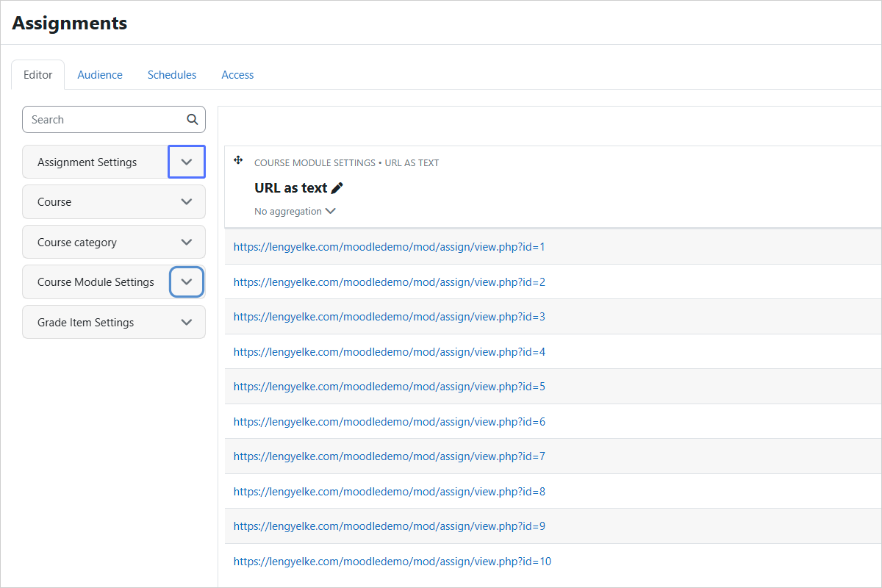Click the Assignment Settings label

click(x=87, y=162)
